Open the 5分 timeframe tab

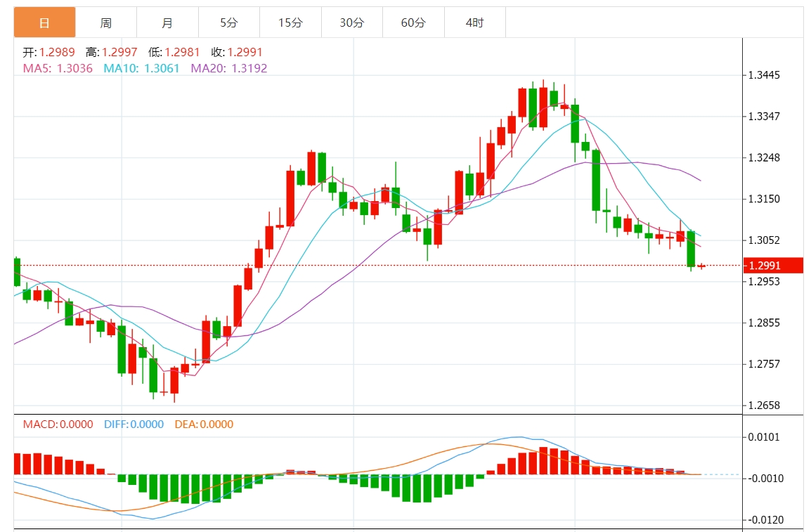[229, 22]
